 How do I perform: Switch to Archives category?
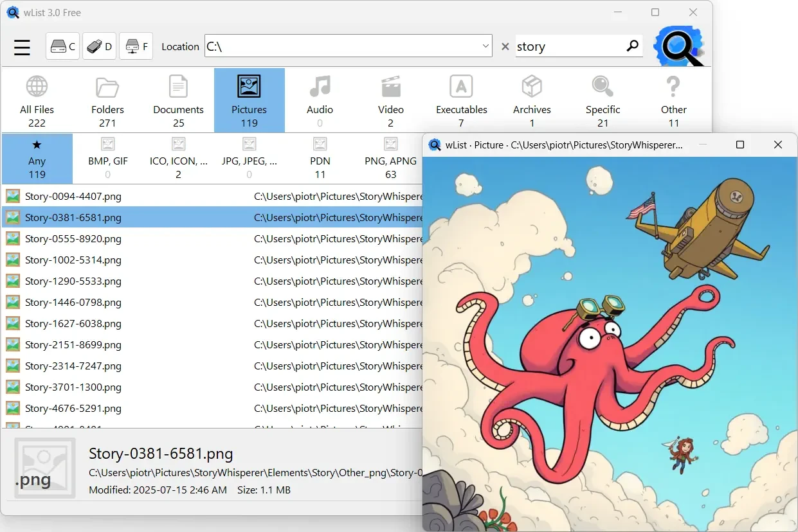click(532, 101)
